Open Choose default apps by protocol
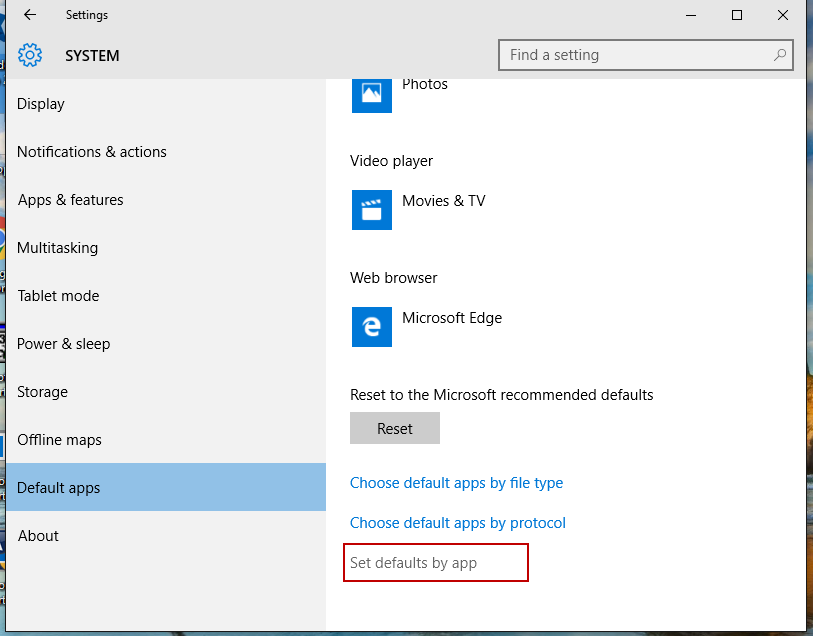The width and height of the screenshot is (813, 636). [457, 523]
